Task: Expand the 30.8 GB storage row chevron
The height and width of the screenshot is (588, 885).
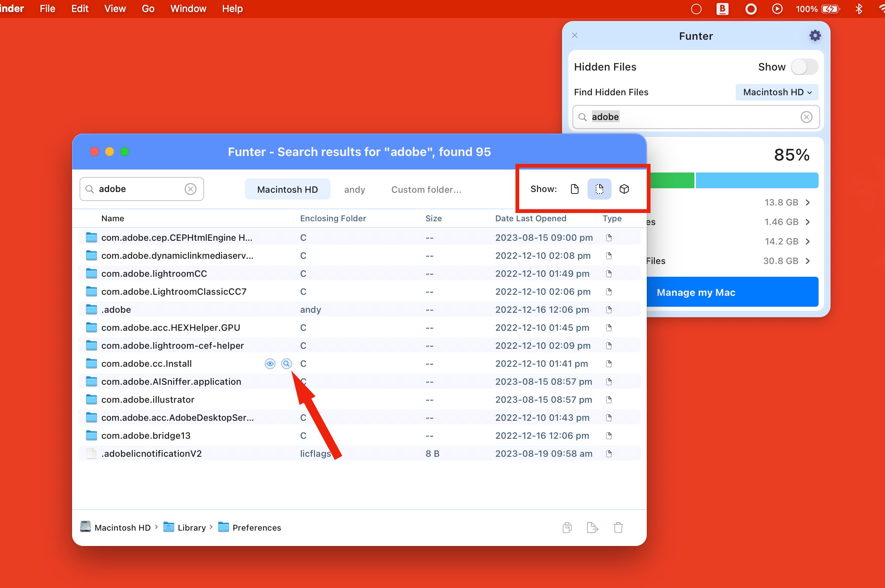Action: point(808,261)
